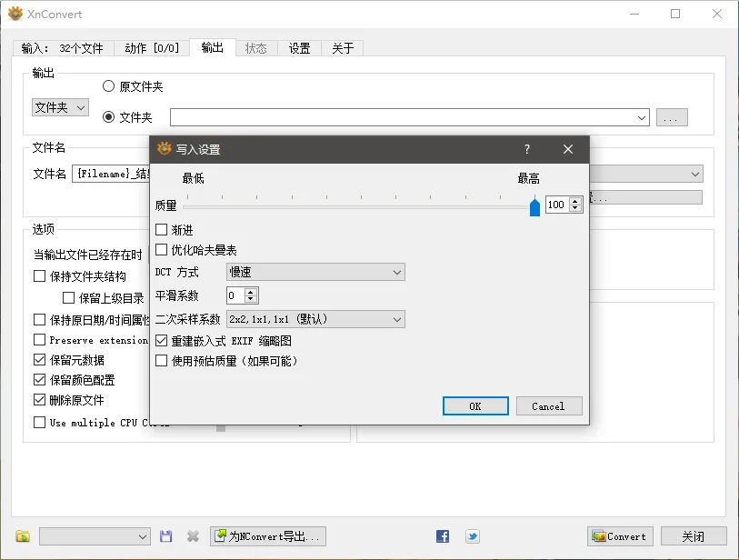The width and height of the screenshot is (739, 560).
Task: Select the 文件夹 radio button
Action: coord(108,116)
